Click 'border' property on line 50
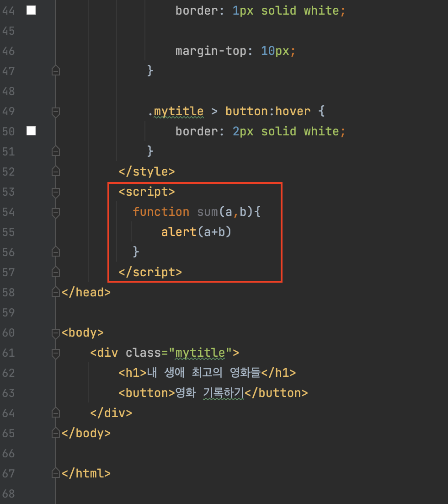448x504 pixels. coord(196,131)
